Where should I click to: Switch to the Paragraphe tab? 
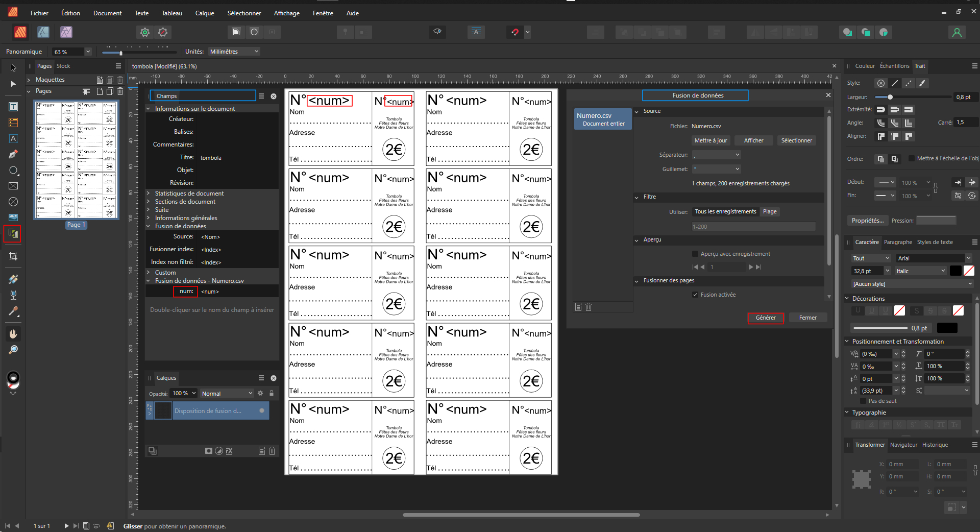pos(898,242)
